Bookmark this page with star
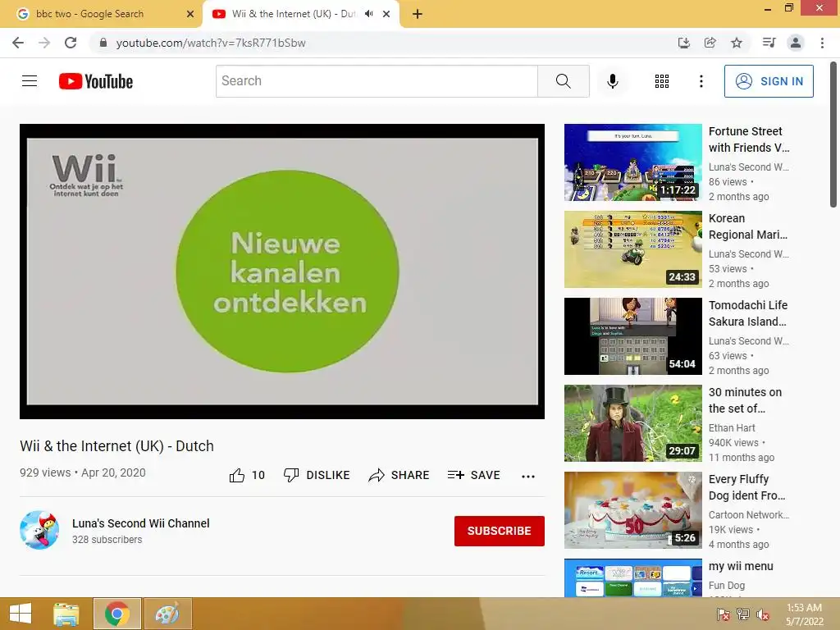 737,43
